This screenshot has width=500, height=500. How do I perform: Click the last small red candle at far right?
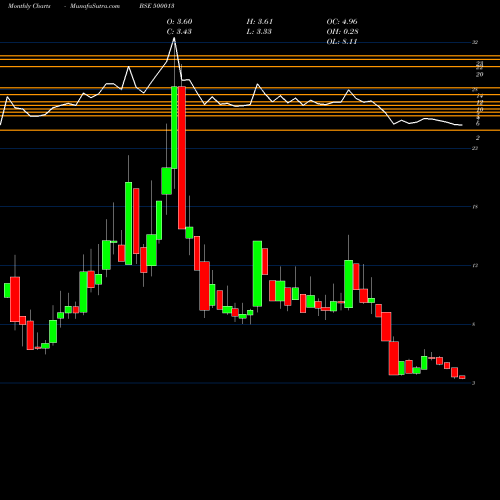[462, 377]
